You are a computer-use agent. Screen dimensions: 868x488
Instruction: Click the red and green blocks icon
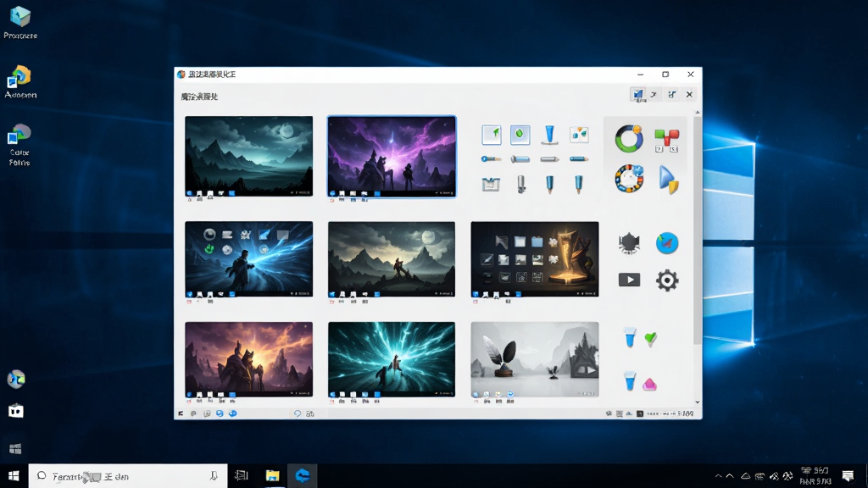point(666,140)
